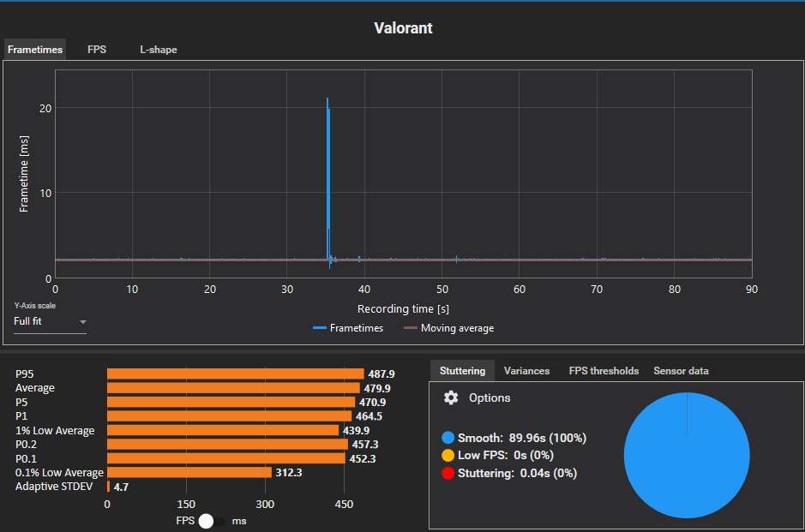805x532 pixels.
Task: Click the 'Low FPS: 0s (0%)' text
Action: tap(506, 456)
